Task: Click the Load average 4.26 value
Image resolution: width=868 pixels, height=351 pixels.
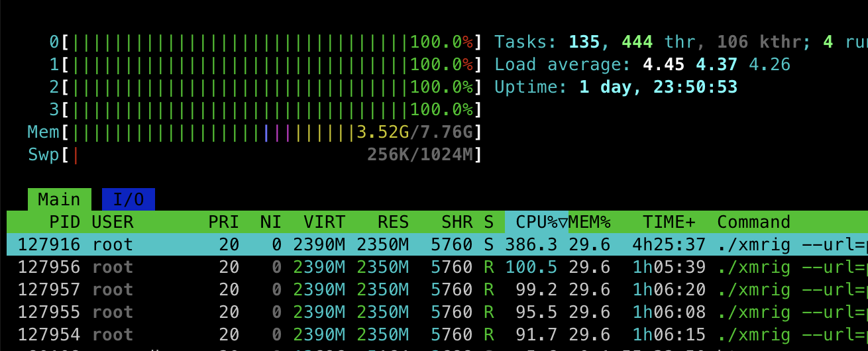Action: click(x=770, y=65)
